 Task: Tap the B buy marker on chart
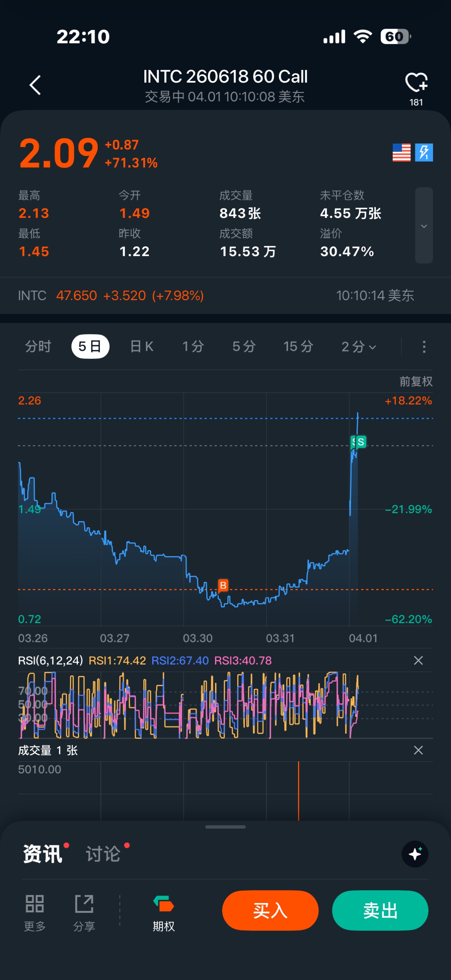tap(223, 585)
